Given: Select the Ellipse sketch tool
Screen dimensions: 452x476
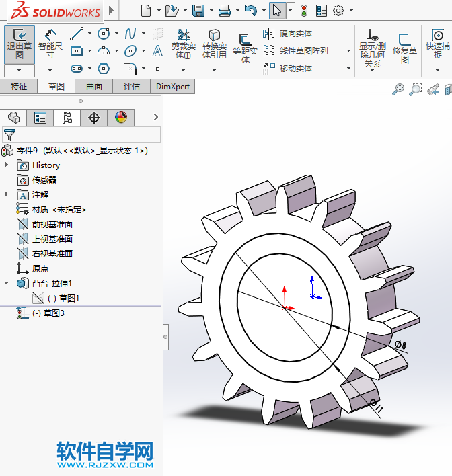Looking at the screenshot, I should (130, 50).
